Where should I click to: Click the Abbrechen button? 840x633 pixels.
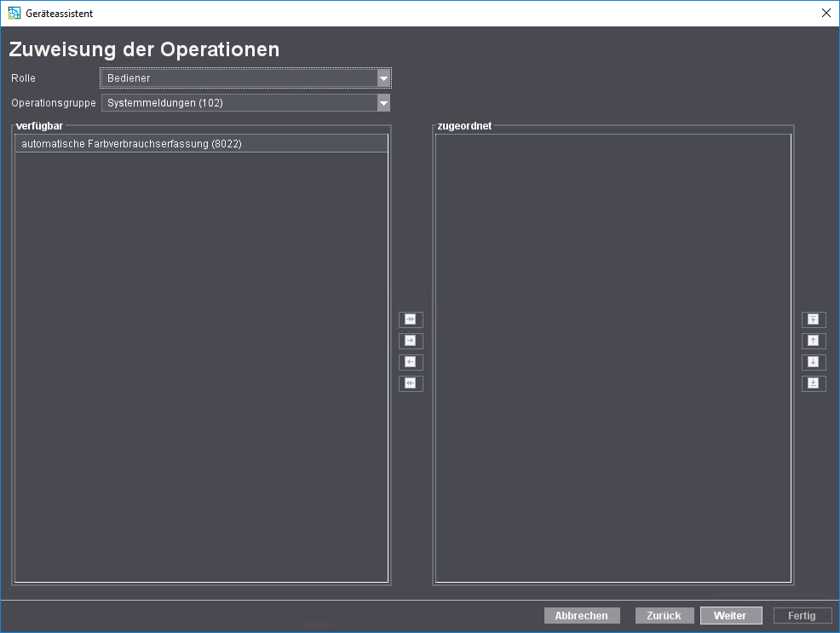click(582, 615)
